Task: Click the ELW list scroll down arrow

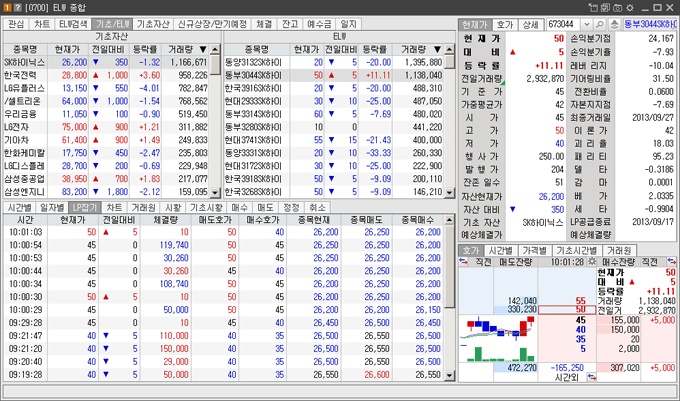Action: [x=449, y=192]
